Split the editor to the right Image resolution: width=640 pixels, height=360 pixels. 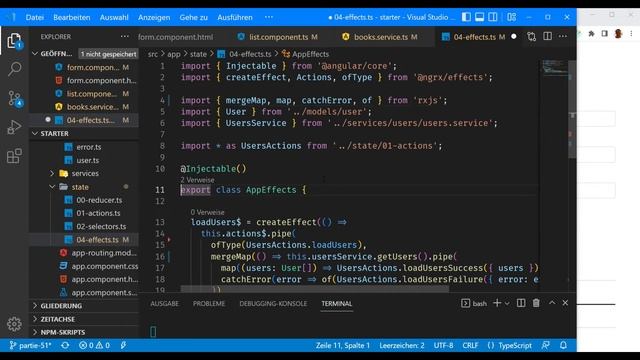(x=547, y=36)
